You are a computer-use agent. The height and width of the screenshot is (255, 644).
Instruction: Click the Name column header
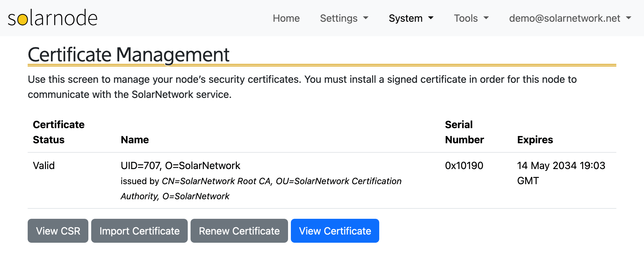135,140
